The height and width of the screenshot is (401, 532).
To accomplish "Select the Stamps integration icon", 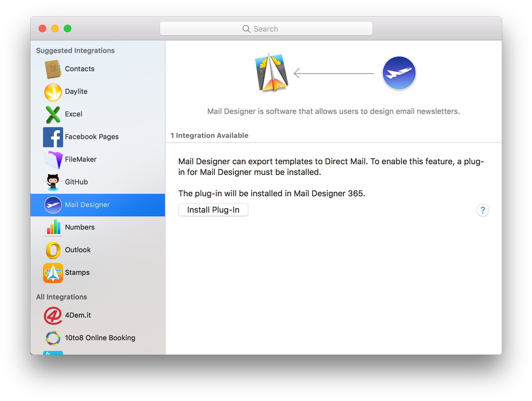I will point(53,273).
